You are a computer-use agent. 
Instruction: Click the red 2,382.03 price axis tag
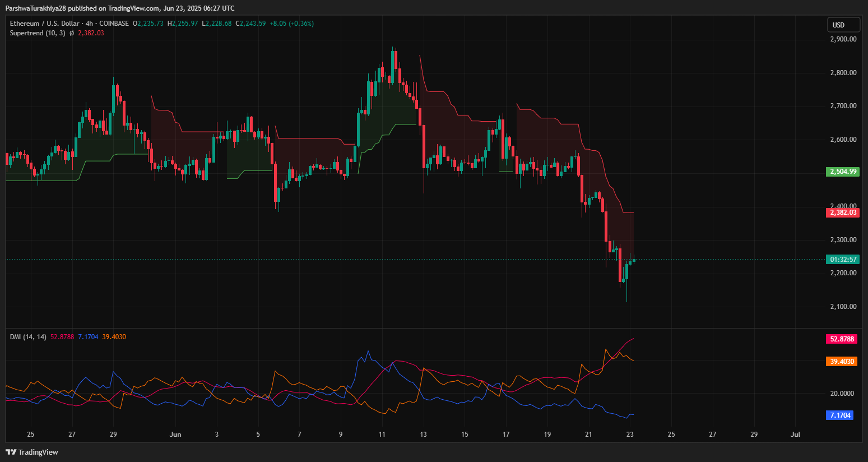pyautogui.click(x=843, y=212)
